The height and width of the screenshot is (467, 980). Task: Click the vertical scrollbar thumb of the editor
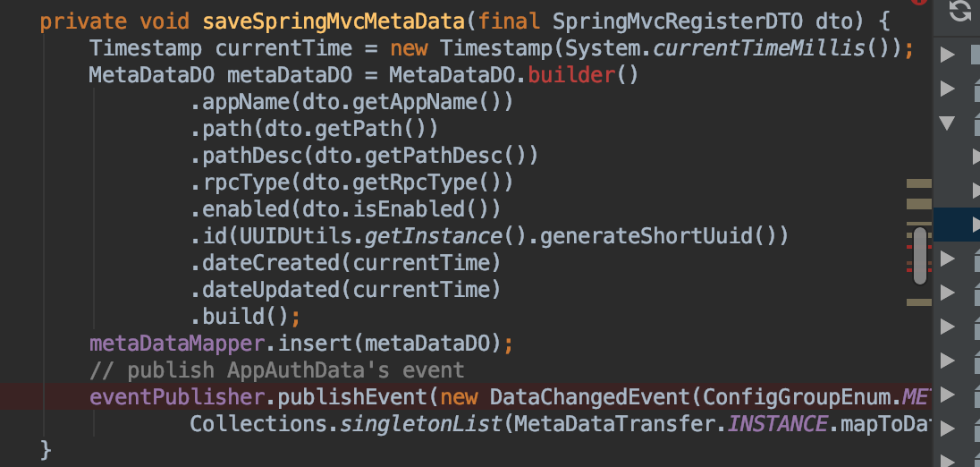pos(919,256)
